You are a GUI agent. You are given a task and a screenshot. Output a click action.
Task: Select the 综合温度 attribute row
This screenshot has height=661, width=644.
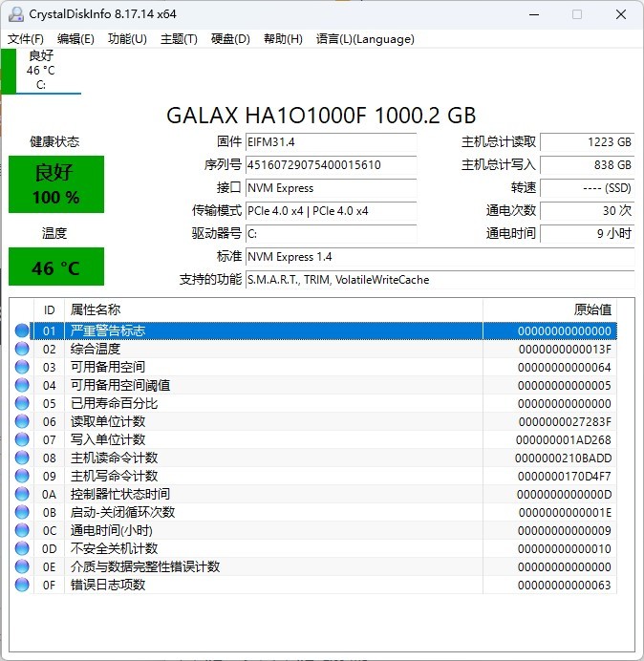click(313, 349)
